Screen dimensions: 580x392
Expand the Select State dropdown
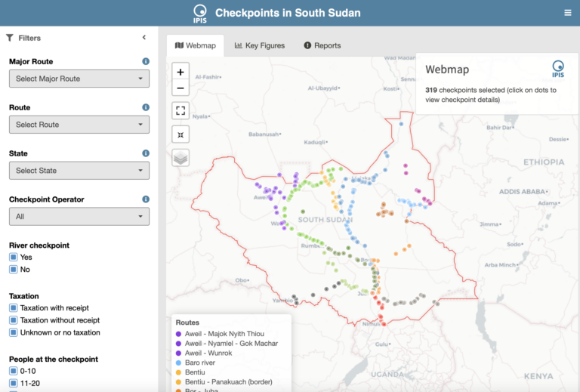click(79, 171)
